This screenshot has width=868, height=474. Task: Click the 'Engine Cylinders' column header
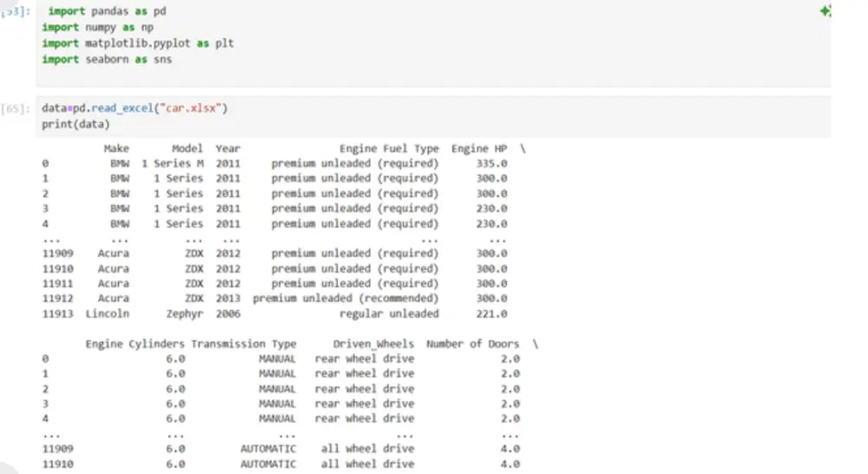[x=135, y=344]
